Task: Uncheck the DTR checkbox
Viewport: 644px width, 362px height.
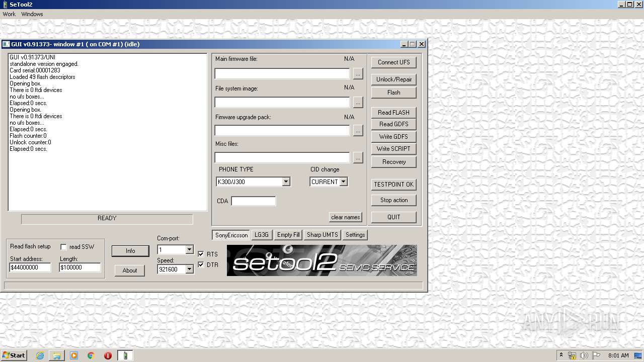Action: (x=201, y=264)
